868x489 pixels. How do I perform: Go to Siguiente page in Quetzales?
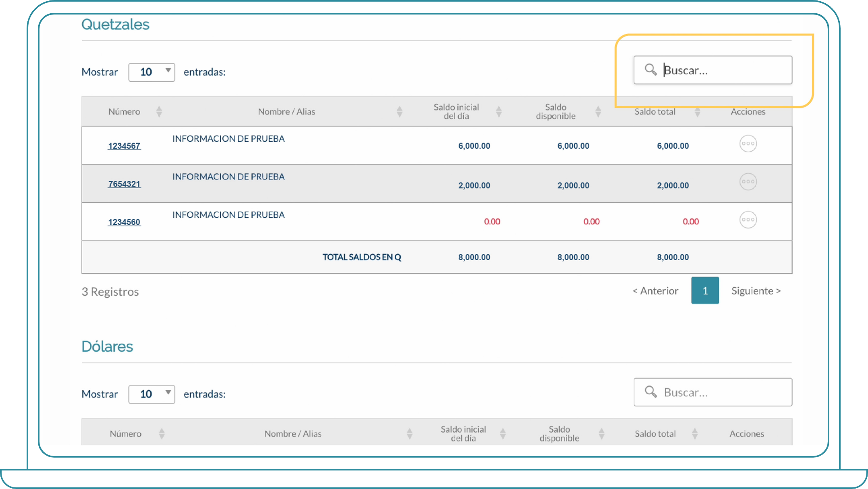pos(756,291)
